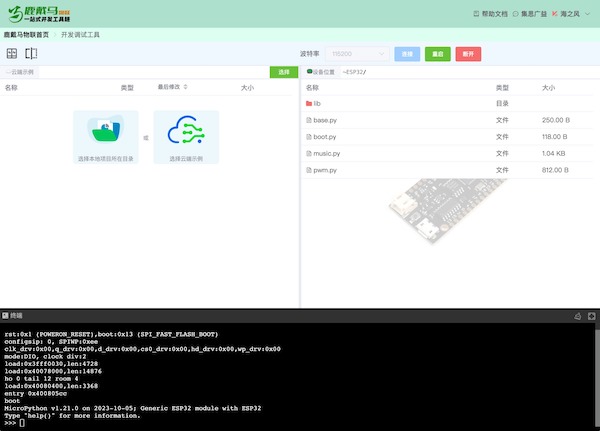Image resolution: width=600 pixels, height=431 pixels.
Task: Click the lib folder icon
Action: (x=308, y=103)
